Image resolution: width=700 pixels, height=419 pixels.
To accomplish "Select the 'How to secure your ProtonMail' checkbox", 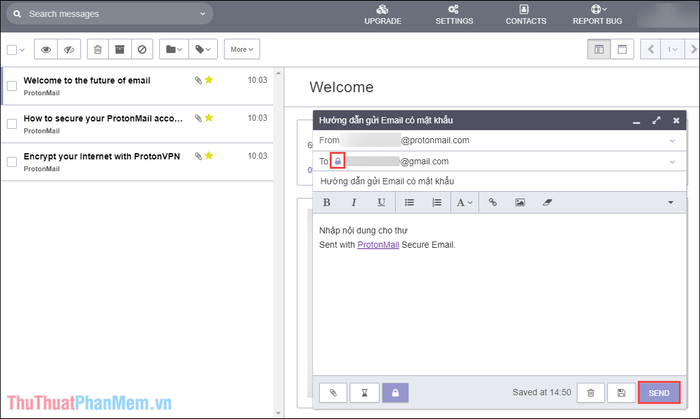I will [x=12, y=124].
